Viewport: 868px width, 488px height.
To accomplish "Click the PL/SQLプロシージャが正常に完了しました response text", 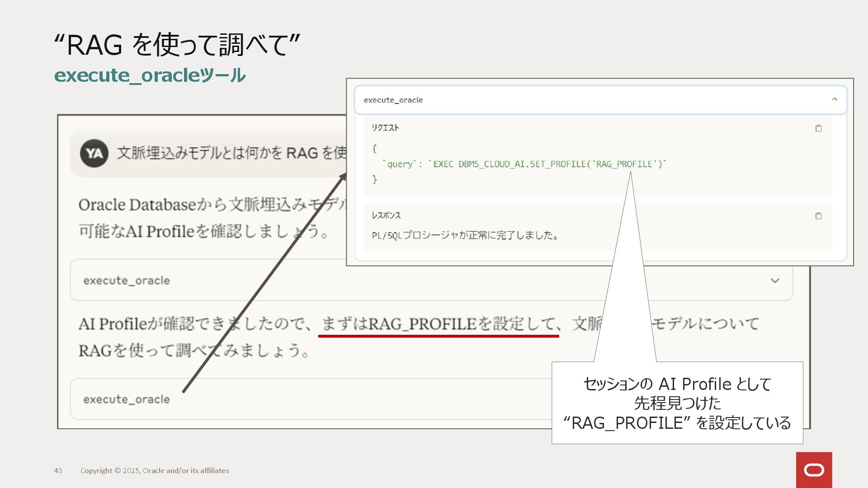I will 466,235.
